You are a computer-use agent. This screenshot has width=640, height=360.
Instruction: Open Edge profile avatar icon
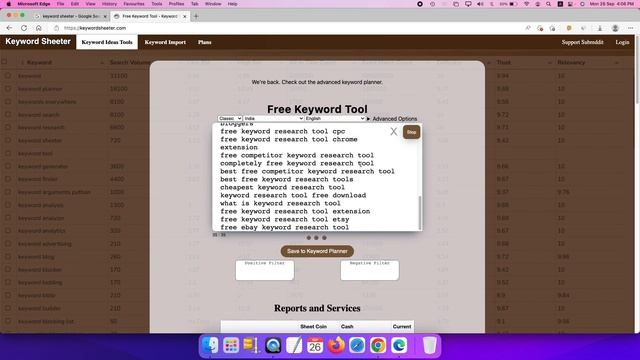click(615, 28)
